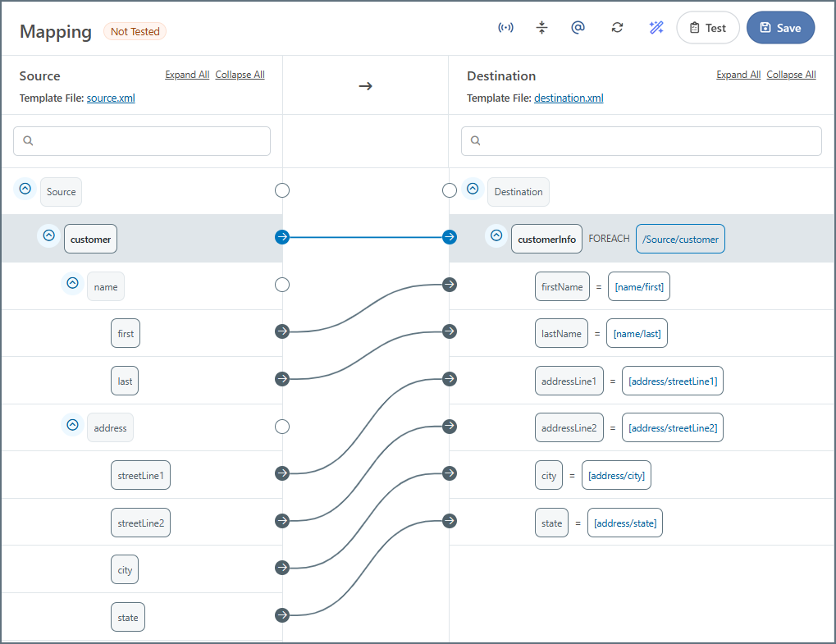This screenshot has width=836, height=644.
Task: Click the arrow connector beside source 'first'
Action: click(282, 331)
